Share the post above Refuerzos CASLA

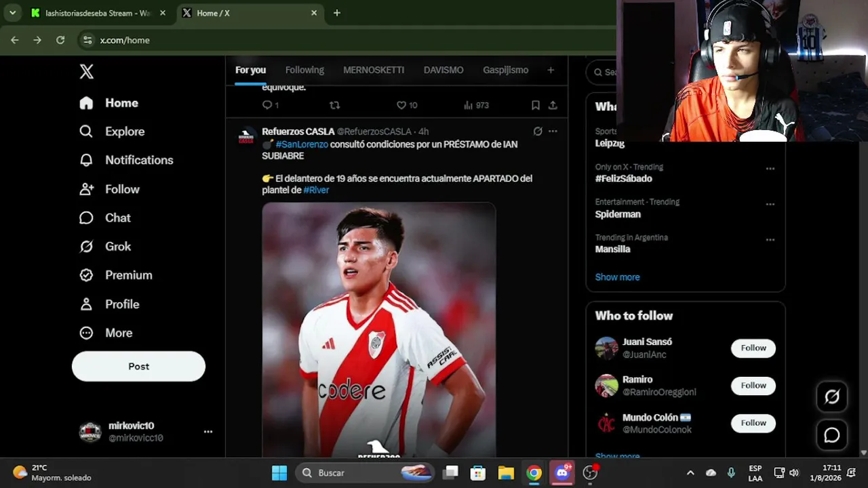coord(553,105)
